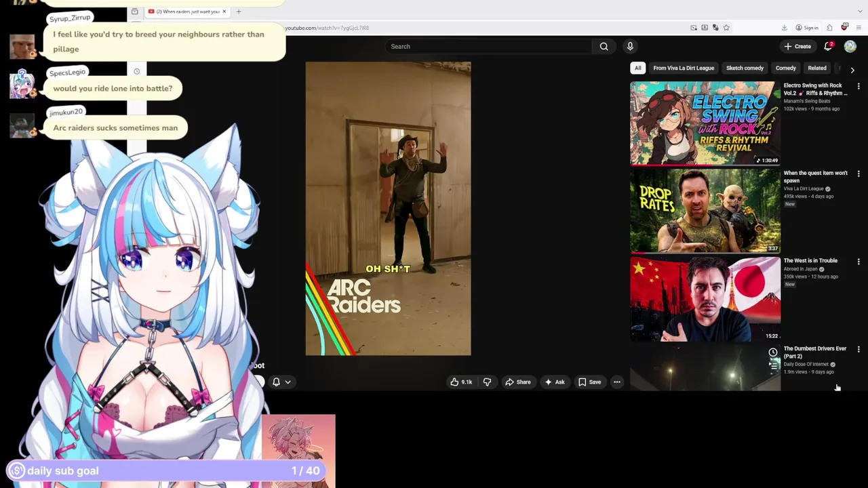Click picture-in-picture icon in address bar
The width and height of the screenshot is (868, 488).
point(694,28)
